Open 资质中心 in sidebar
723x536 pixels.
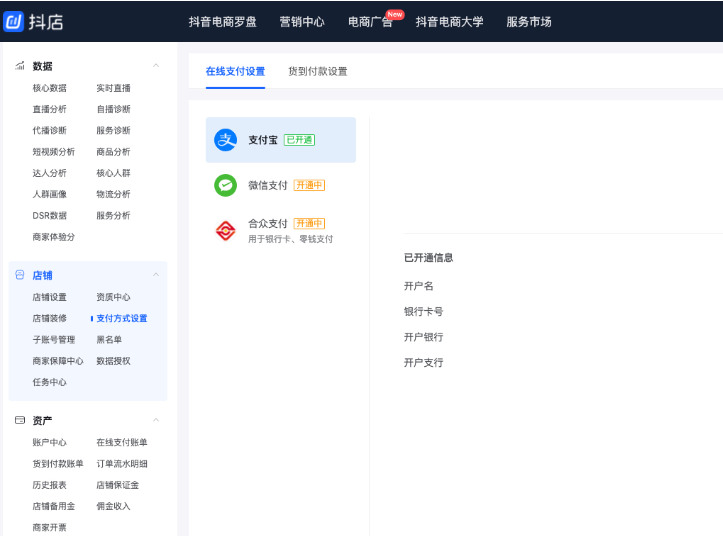coord(113,297)
